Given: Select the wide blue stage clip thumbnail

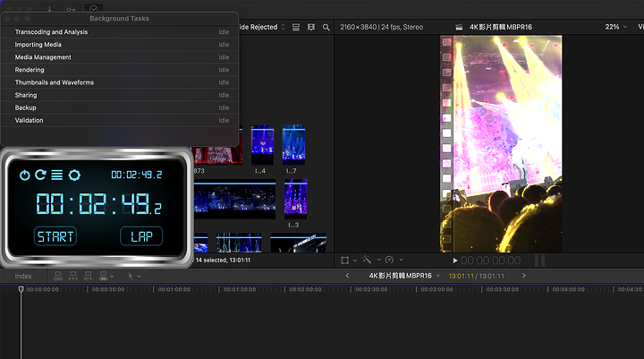Looking at the screenshot, I should click(235, 201).
